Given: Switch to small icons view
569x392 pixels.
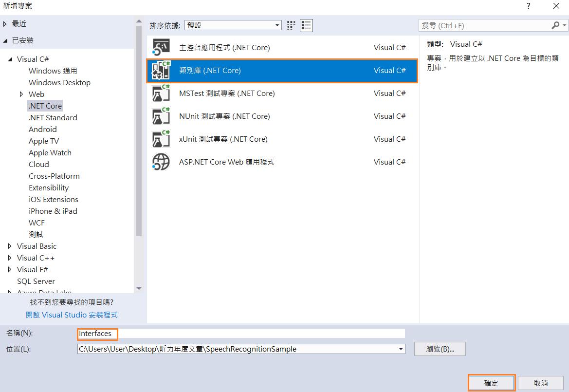Looking at the screenshot, I should pyautogui.click(x=291, y=25).
